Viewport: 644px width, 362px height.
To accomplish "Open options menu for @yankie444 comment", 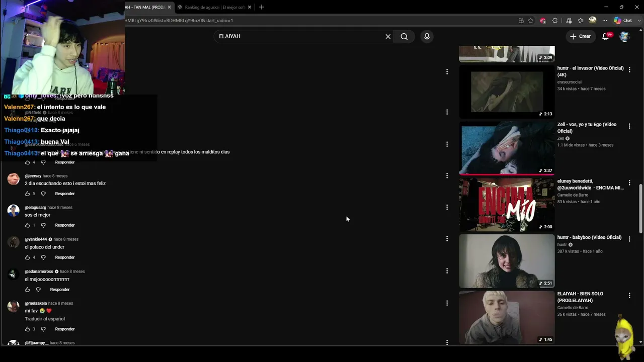I will [x=447, y=239].
